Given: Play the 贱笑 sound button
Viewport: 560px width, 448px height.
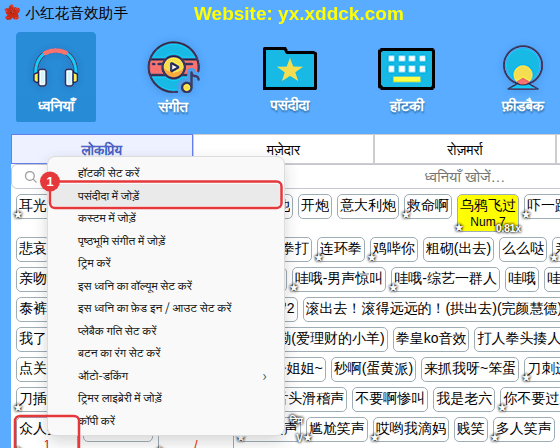Looking at the screenshot, I should point(471,429).
